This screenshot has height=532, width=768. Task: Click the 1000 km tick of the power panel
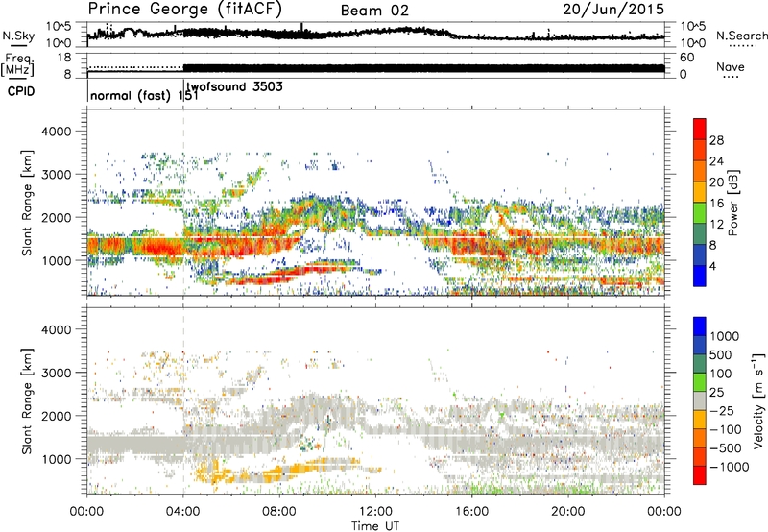coord(59,260)
